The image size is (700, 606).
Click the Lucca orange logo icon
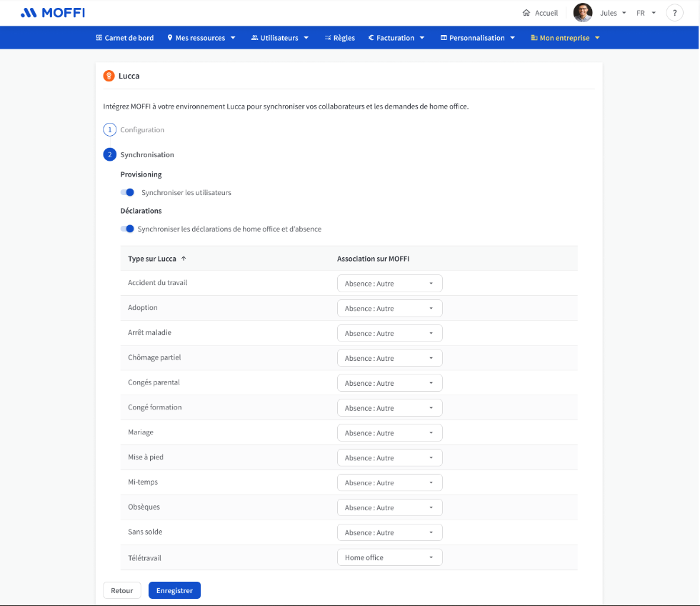[x=109, y=76]
